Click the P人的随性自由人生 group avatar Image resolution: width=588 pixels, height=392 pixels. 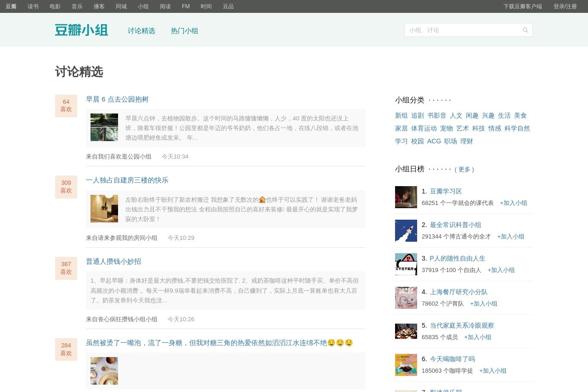point(406,264)
